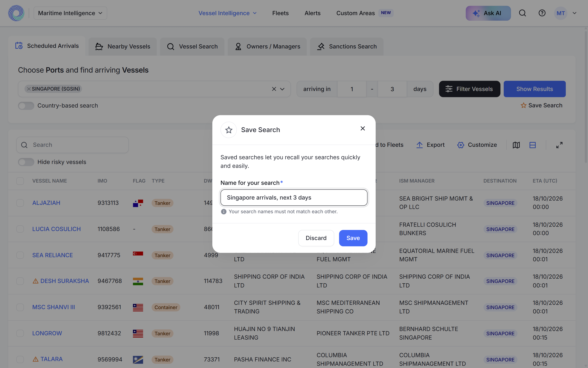Switch to Sanctions Search tab
Viewport: 588px width, 368px height.
pyautogui.click(x=346, y=46)
